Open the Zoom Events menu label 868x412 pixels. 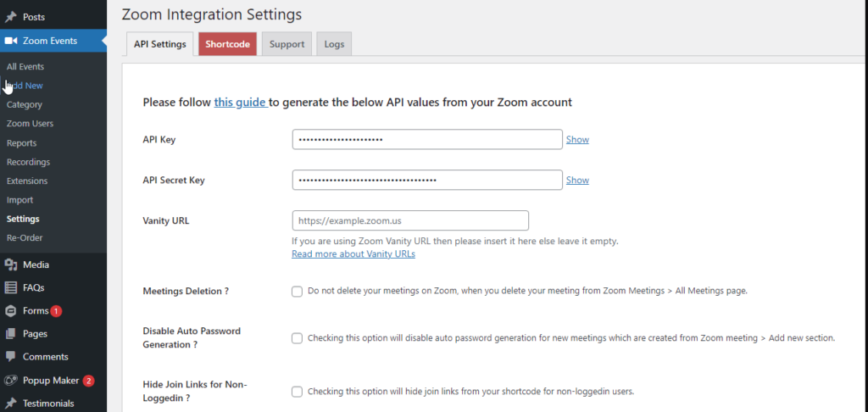[x=50, y=41]
